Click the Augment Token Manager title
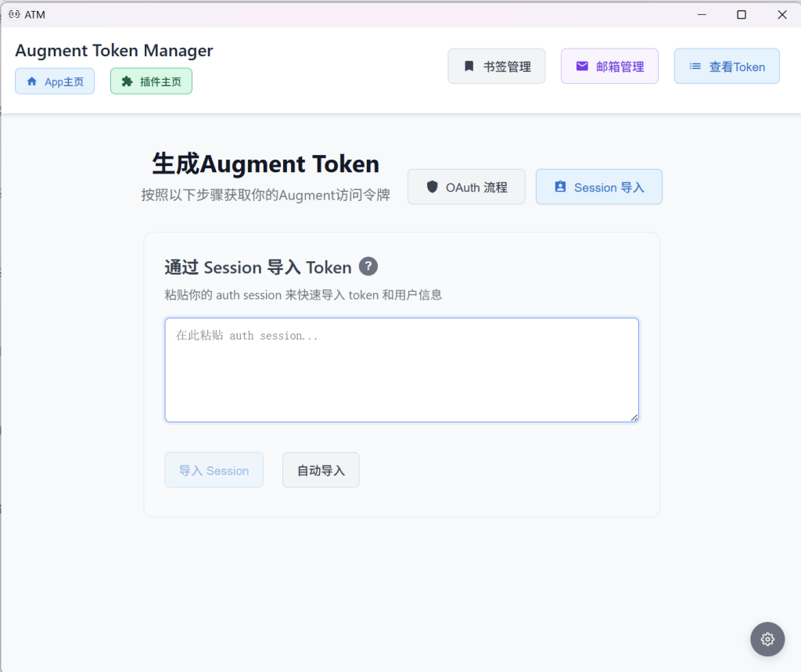Viewport: 801px width, 672px height. click(x=114, y=51)
